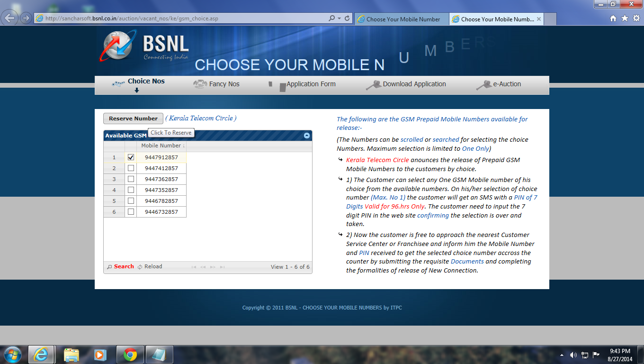Click Internet Explorer in the taskbar

tap(40, 355)
